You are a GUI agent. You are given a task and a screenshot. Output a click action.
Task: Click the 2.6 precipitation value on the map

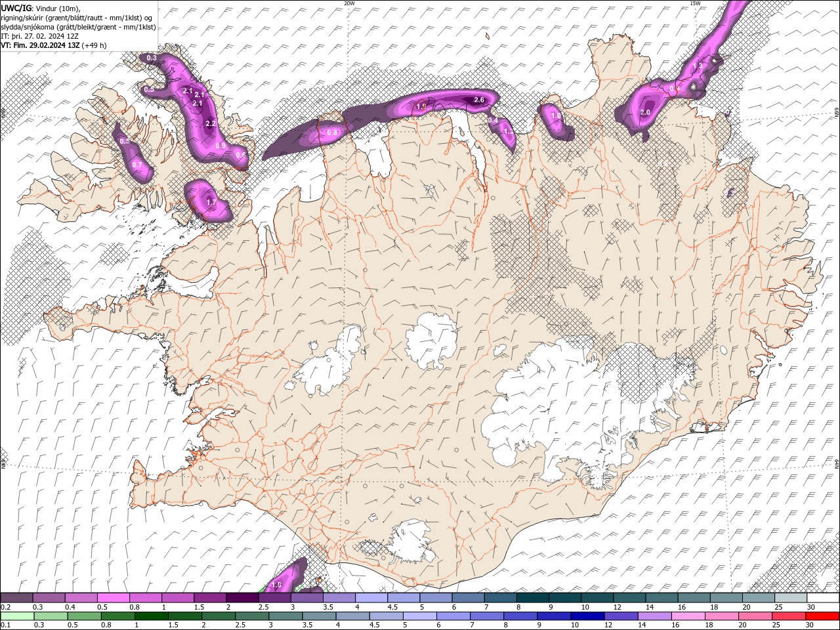click(479, 100)
